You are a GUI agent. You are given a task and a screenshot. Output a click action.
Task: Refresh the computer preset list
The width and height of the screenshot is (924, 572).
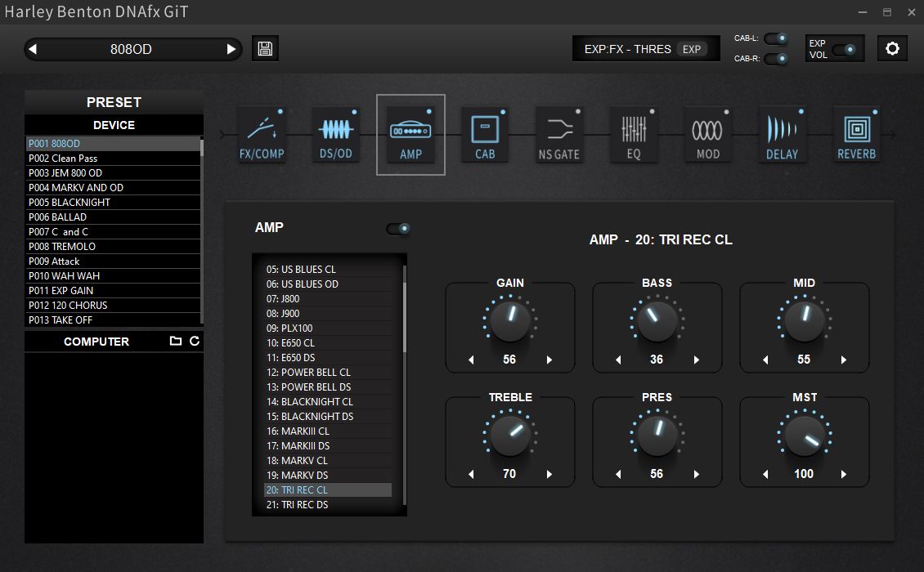coord(195,341)
